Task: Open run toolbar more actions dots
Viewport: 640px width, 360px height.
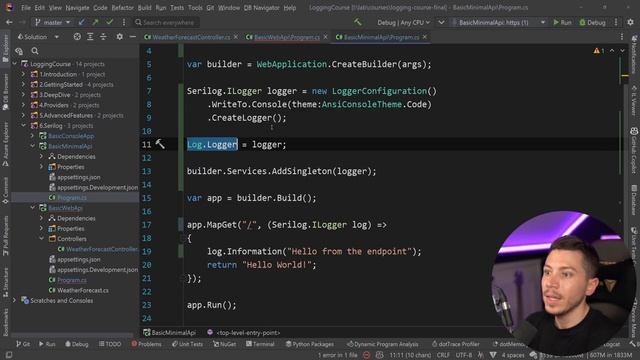Action: [x=616, y=22]
